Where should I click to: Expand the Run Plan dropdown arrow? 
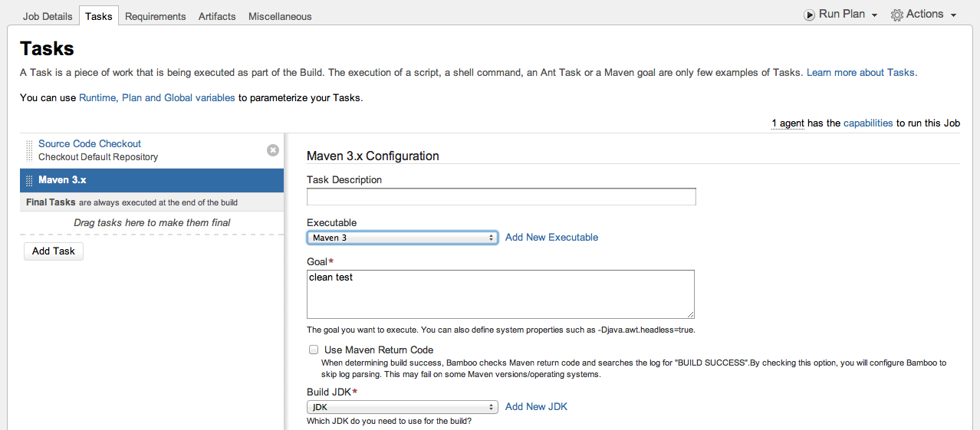point(874,15)
